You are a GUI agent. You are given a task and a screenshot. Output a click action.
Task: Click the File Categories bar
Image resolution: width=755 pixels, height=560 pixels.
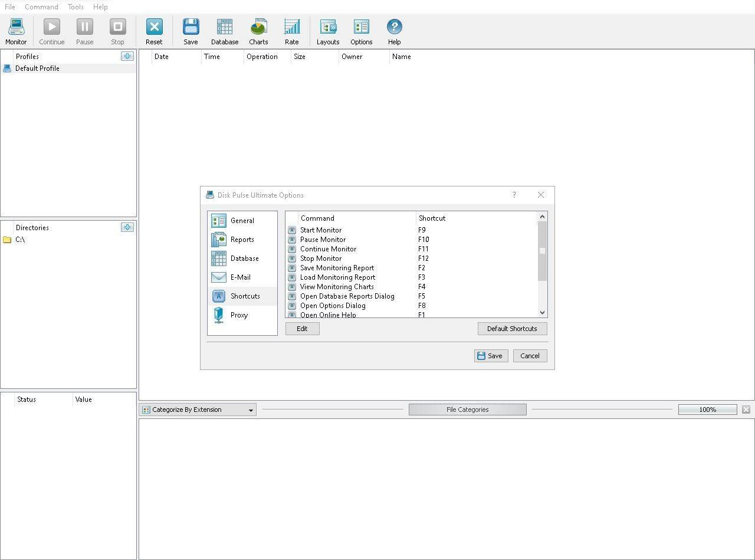tap(467, 410)
